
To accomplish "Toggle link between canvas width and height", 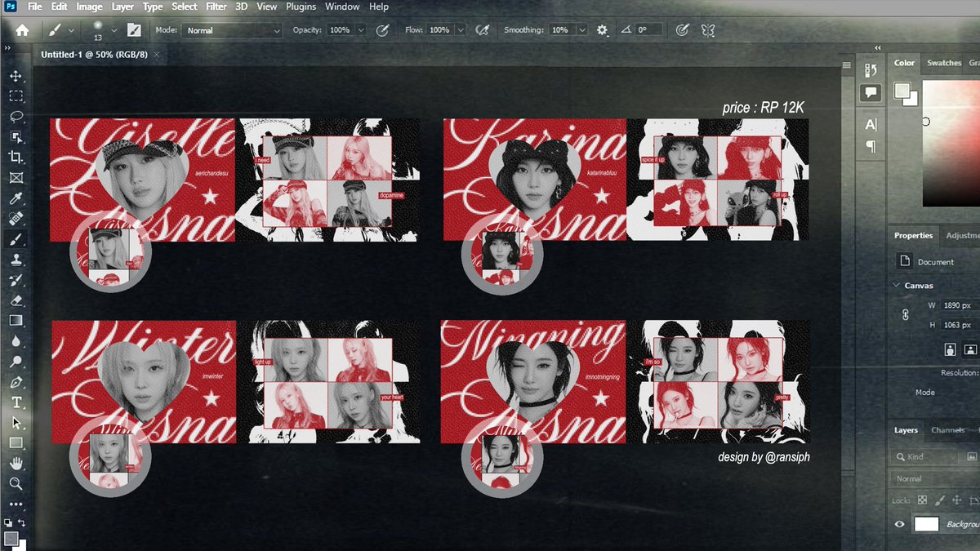I will [x=905, y=313].
